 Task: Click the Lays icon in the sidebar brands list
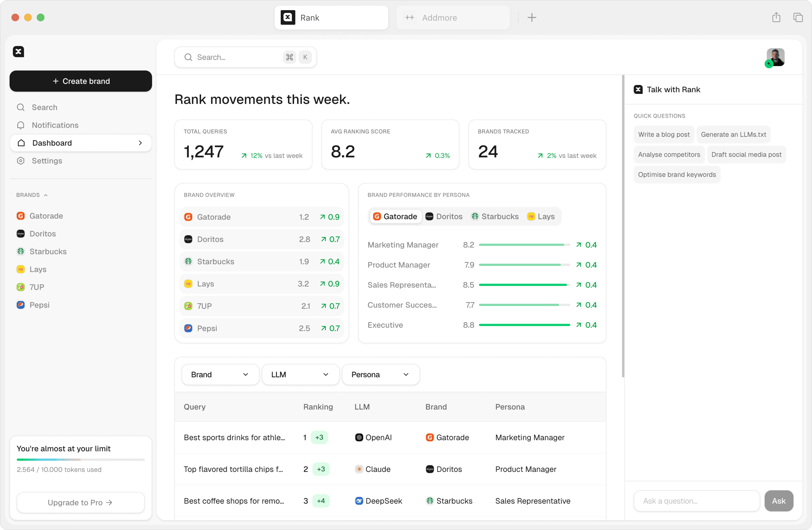(21, 269)
